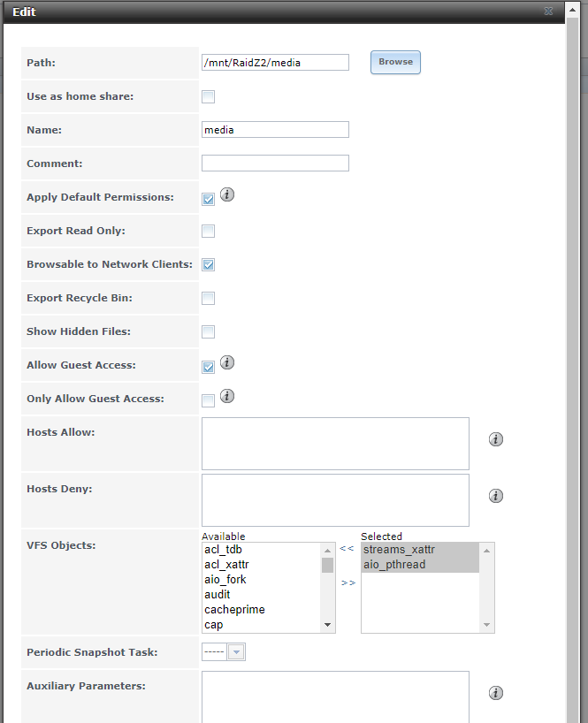Select aio_pthread in Selected list
The width and height of the screenshot is (588, 723).
coord(420,565)
